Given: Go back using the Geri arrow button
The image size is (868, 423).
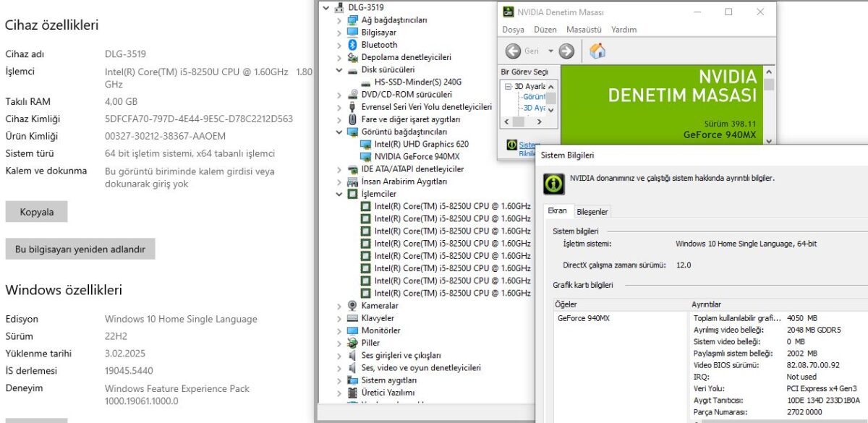Looking at the screenshot, I should tap(513, 51).
